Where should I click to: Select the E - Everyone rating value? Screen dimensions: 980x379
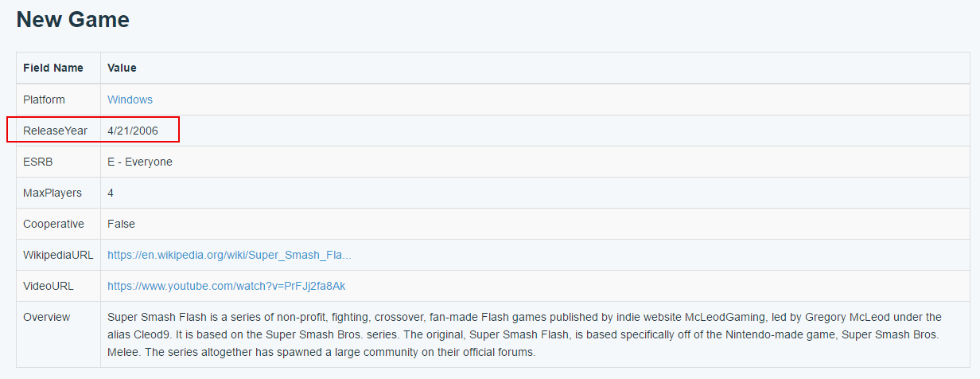(x=140, y=162)
